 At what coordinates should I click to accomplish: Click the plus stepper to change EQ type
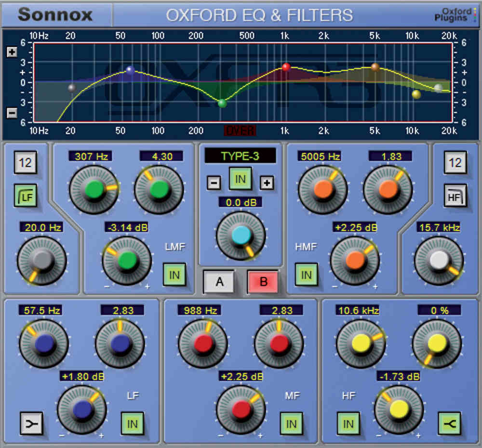(x=267, y=183)
